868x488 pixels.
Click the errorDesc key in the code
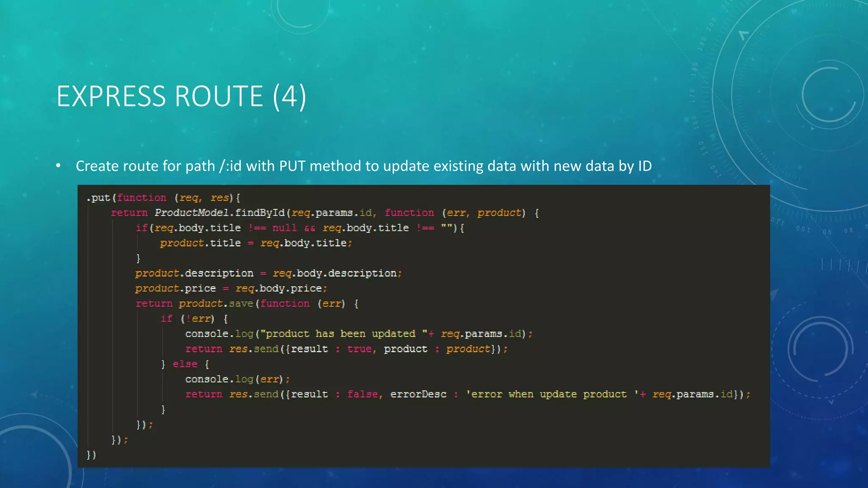pyautogui.click(x=418, y=394)
